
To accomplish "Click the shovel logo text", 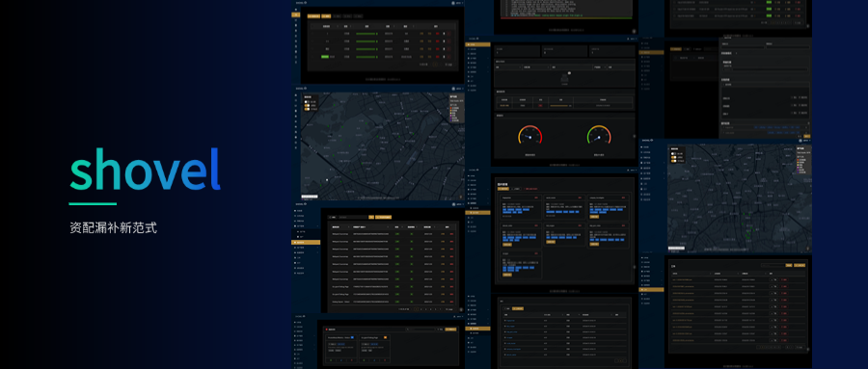I will click(x=145, y=169).
